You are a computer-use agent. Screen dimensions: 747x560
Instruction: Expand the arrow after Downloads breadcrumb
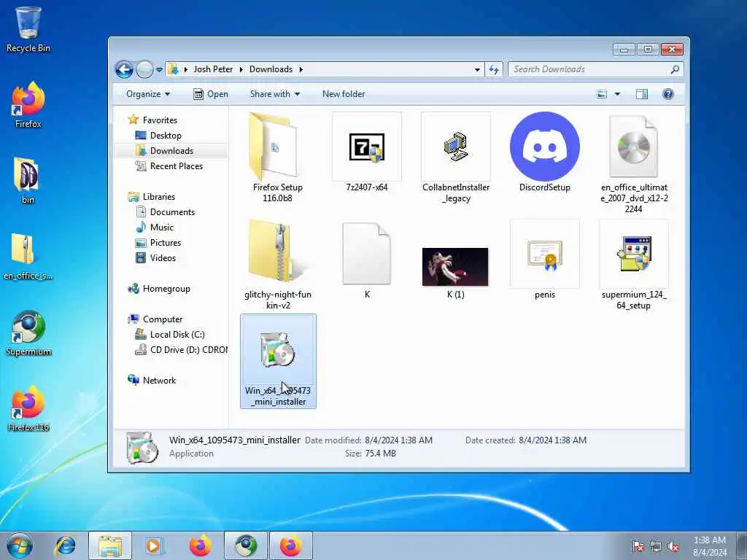coord(301,69)
